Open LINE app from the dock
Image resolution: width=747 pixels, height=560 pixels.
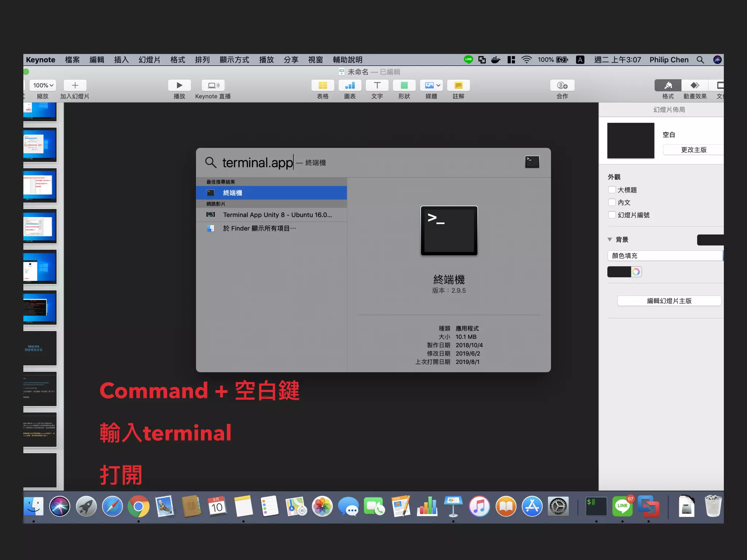coord(622,506)
